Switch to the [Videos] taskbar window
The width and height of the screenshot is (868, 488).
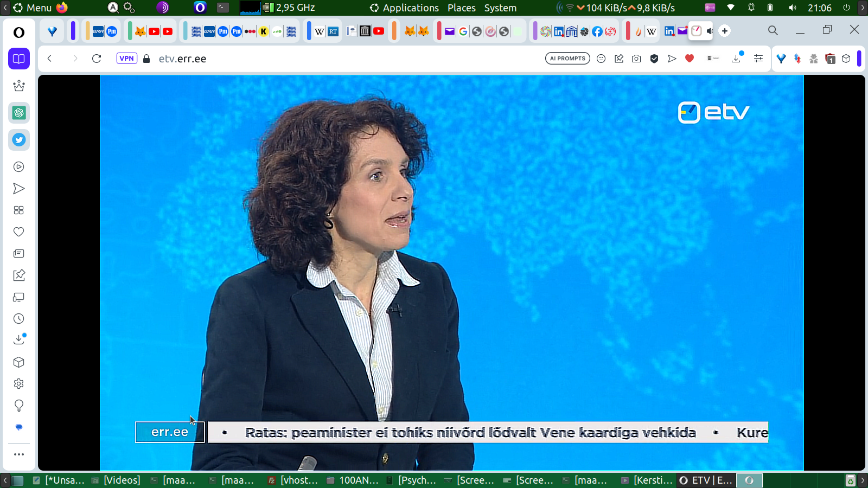pyautogui.click(x=116, y=480)
